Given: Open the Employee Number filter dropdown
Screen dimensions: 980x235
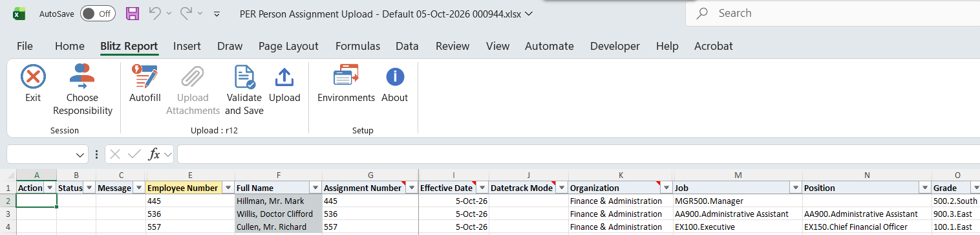Looking at the screenshot, I should point(228,188).
